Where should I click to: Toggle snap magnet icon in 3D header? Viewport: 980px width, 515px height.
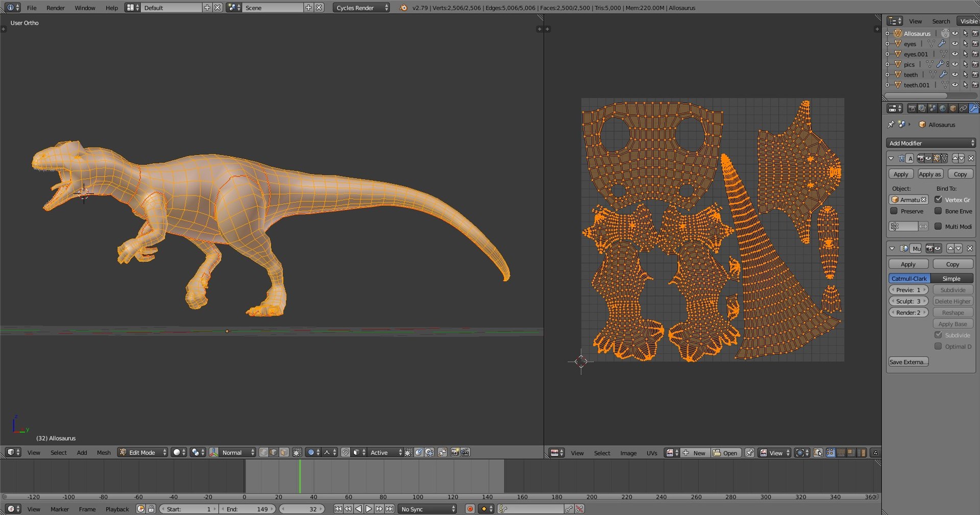coord(346,452)
